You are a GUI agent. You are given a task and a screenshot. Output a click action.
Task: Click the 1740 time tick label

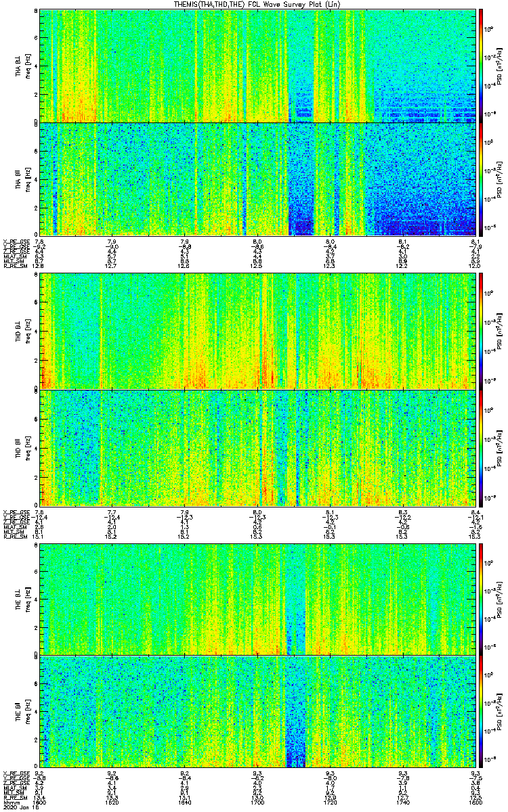(x=402, y=802)
